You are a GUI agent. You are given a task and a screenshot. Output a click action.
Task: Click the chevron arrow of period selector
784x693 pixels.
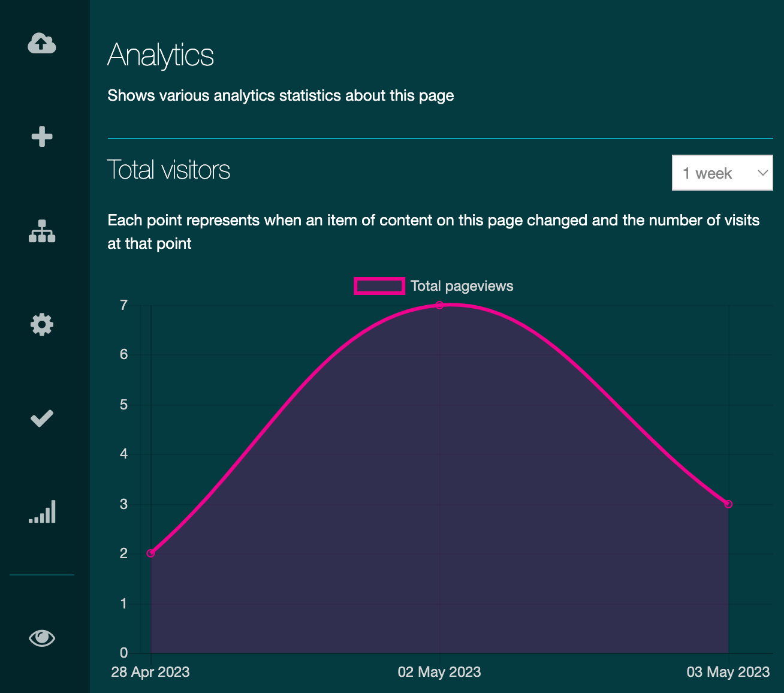(762, 173)
